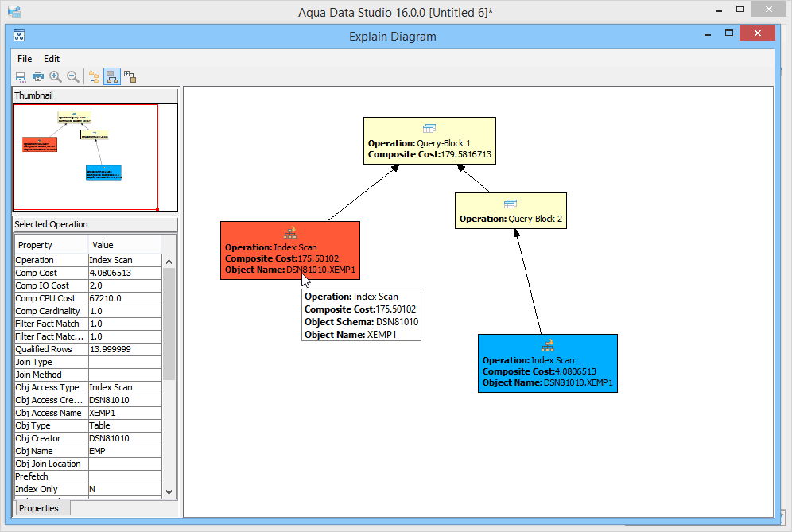
Task: Open the Edit menu
Action: coord(52,59)
